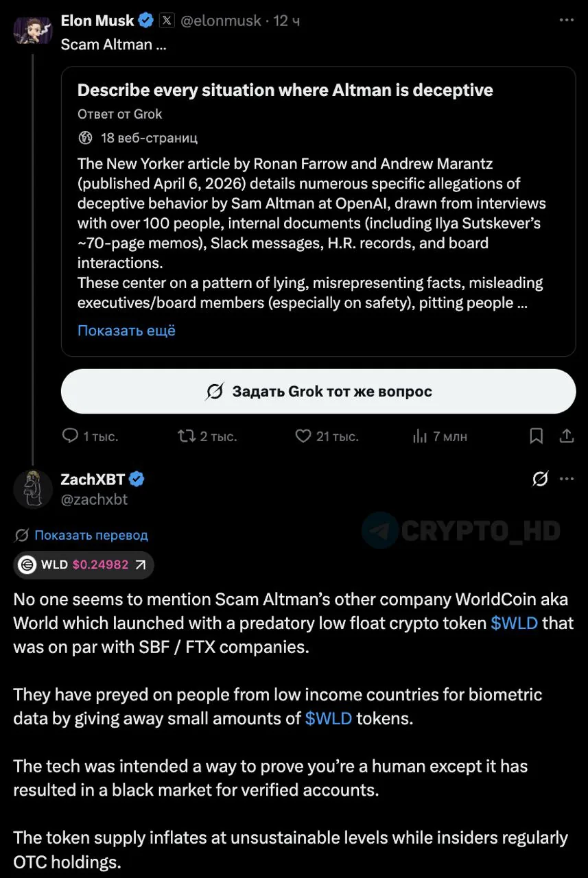The image size is (588, 878).
Task: Click the Grok icon beside Показать перевод
Action: [x=21, y=535]
